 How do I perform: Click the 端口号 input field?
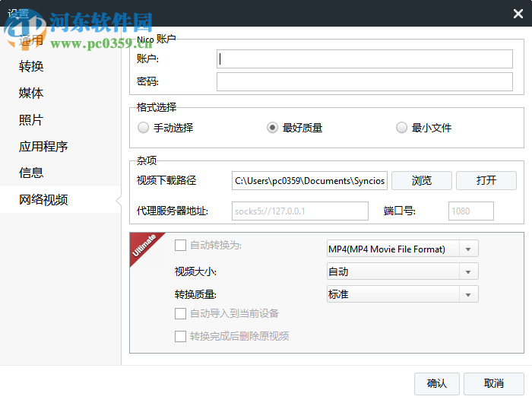471,211
